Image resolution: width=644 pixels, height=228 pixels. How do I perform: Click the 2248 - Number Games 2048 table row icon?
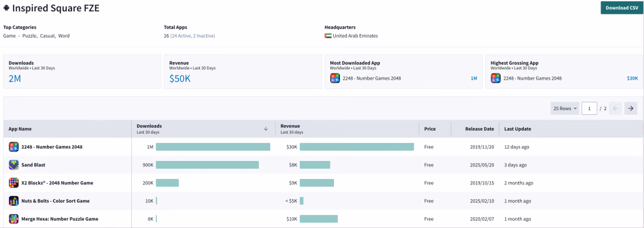(x=14, y=147)
